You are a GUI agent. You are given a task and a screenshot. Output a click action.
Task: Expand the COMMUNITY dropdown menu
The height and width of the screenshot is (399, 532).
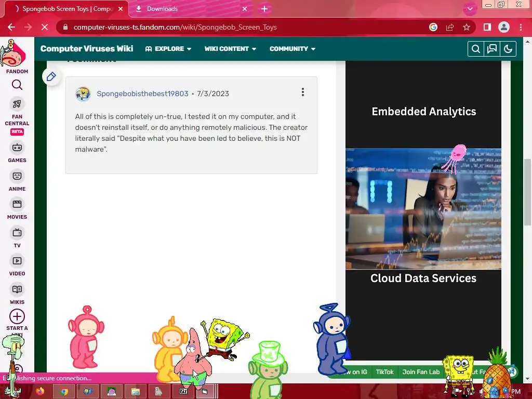(x=292, y=49)
